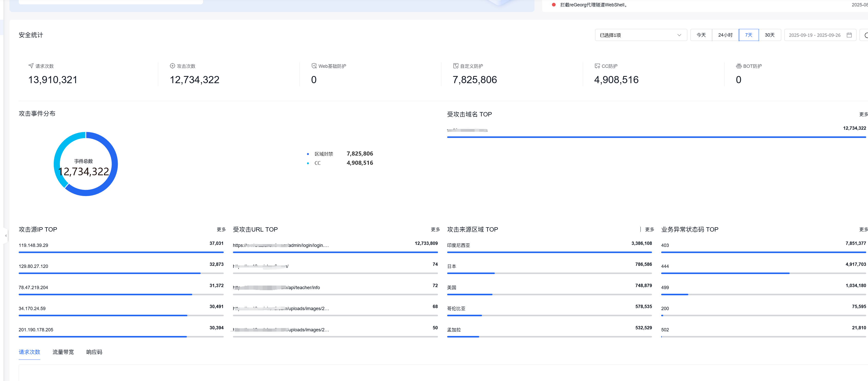The width and height of the screenshot is (868, 381).
Task: Click the 攻击次数 target icon
Action: [172, 66]
